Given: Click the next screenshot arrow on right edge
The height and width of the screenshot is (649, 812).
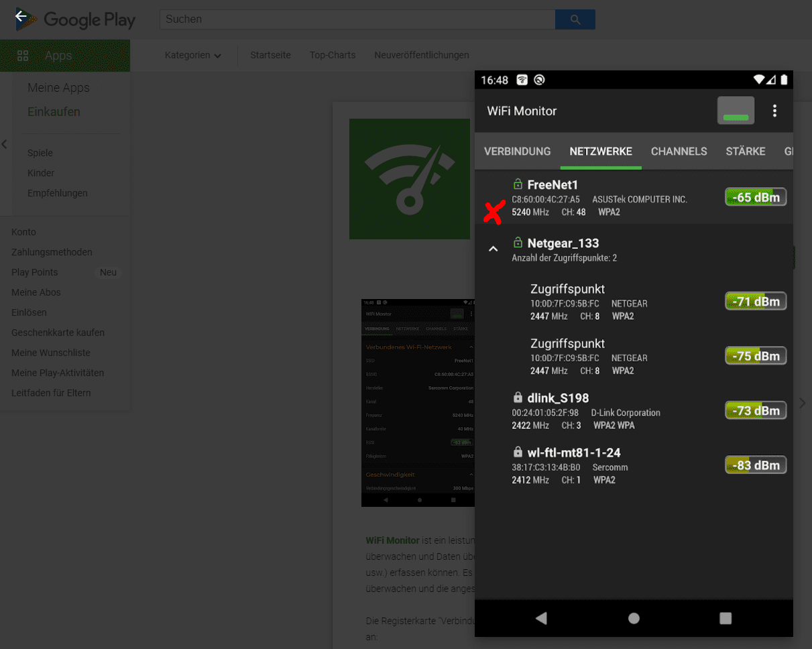Looking at the screenshot, I should (x=803, y=402).
